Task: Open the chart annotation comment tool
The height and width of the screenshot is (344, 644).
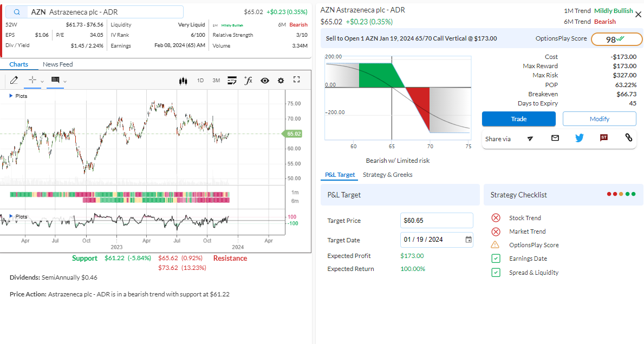Action: click(55, 80)
